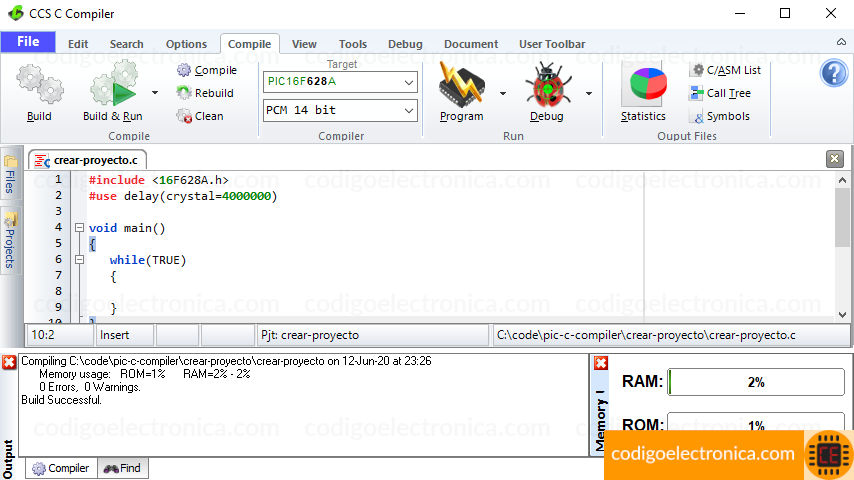Click the RAM 2% usage bar
The width and height of the screenshot is (854, 480).
(x=756, y=382)
